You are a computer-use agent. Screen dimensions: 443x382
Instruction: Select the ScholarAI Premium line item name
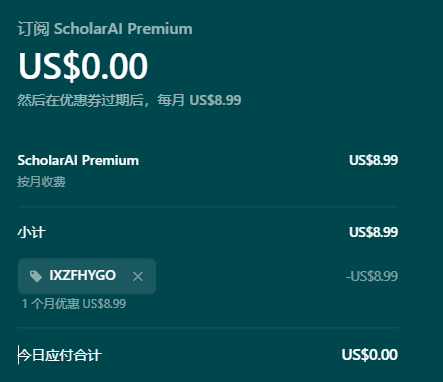coord(78,160)
